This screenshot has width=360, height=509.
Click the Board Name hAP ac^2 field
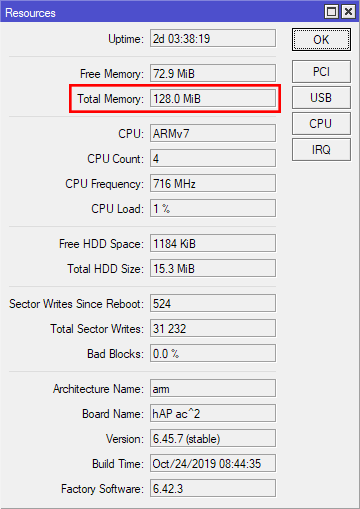(x=213, y=413)
